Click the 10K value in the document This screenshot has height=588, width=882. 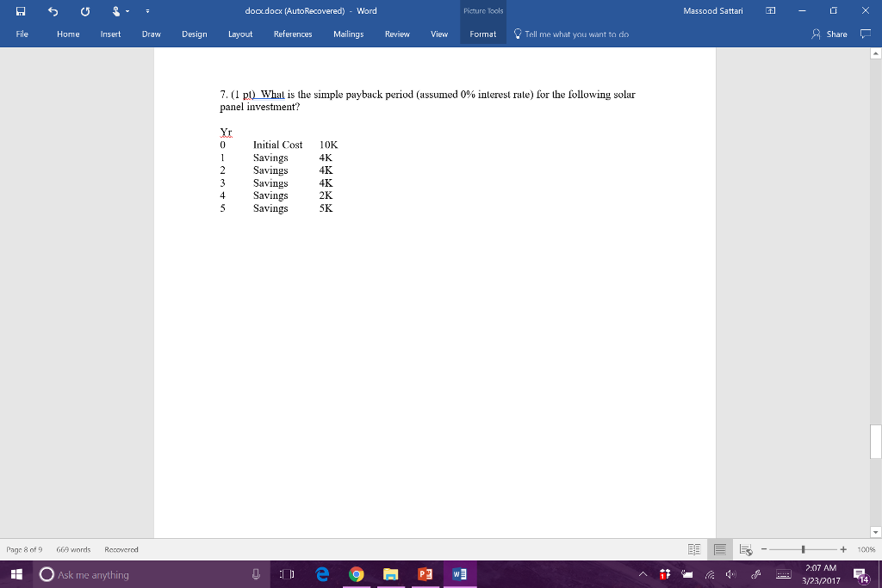pyautogui.click(x=328, y=145)
